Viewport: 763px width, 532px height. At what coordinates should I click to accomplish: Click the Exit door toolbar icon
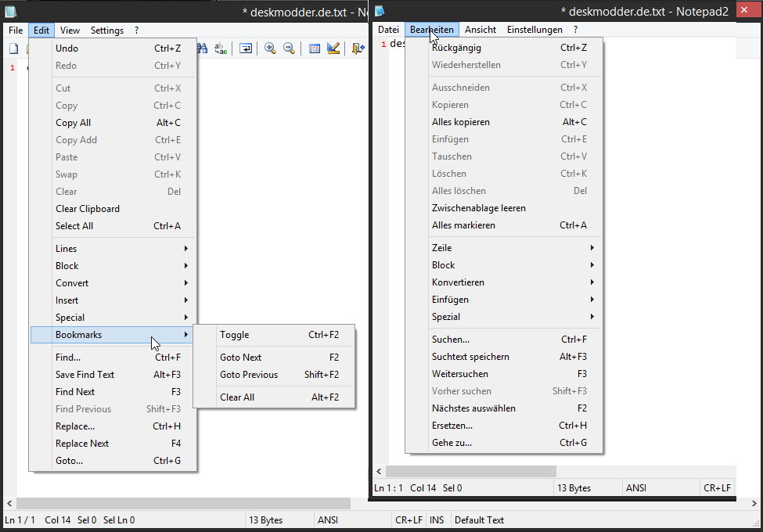click(x=358, y=49)
